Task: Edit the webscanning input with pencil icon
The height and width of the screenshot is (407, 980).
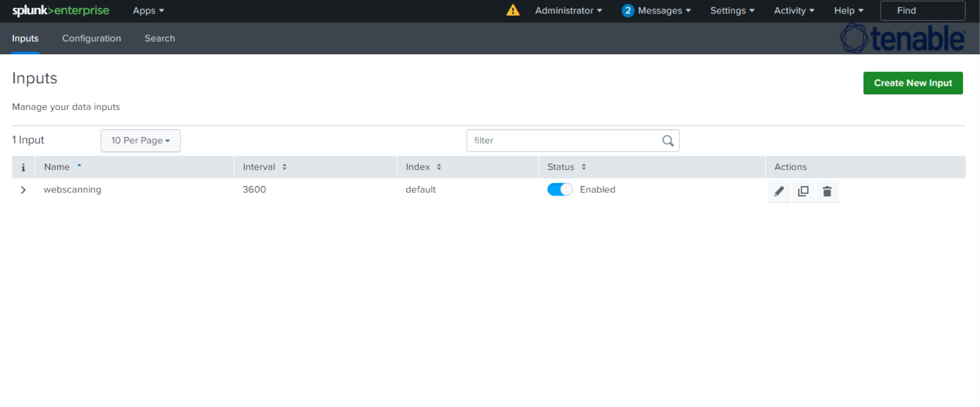Action: coord(779,191)
